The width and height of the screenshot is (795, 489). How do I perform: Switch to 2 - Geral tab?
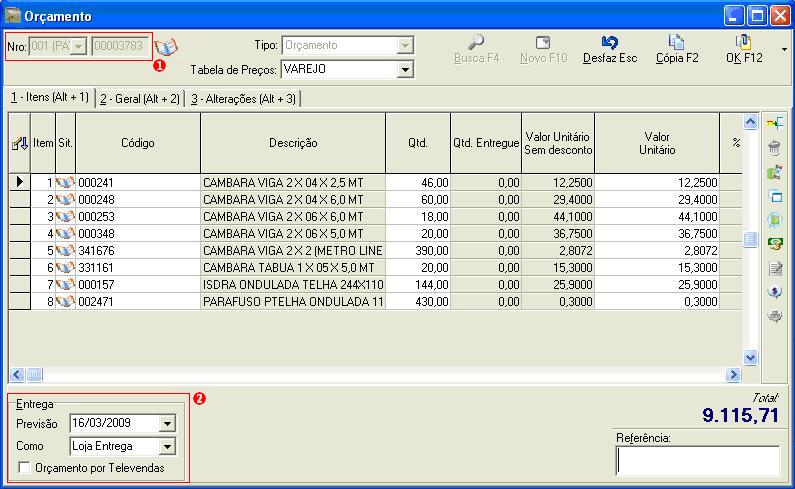[x=140, y=99]
